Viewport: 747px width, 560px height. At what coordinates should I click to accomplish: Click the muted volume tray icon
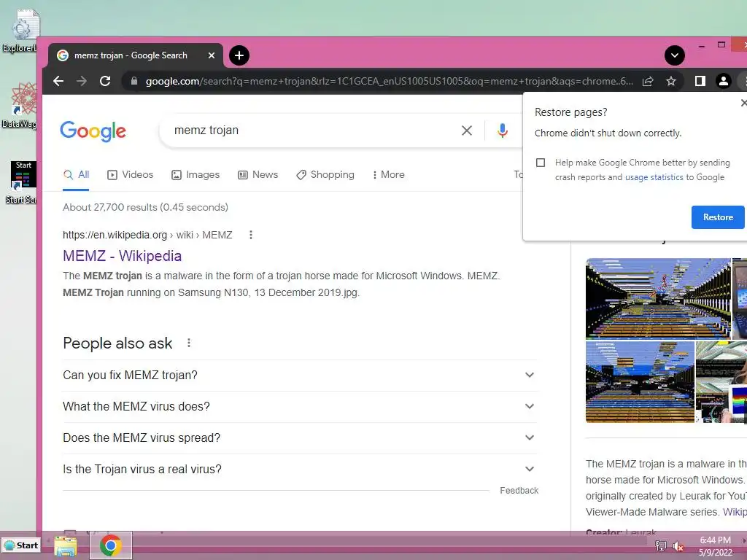click(678, 547)
